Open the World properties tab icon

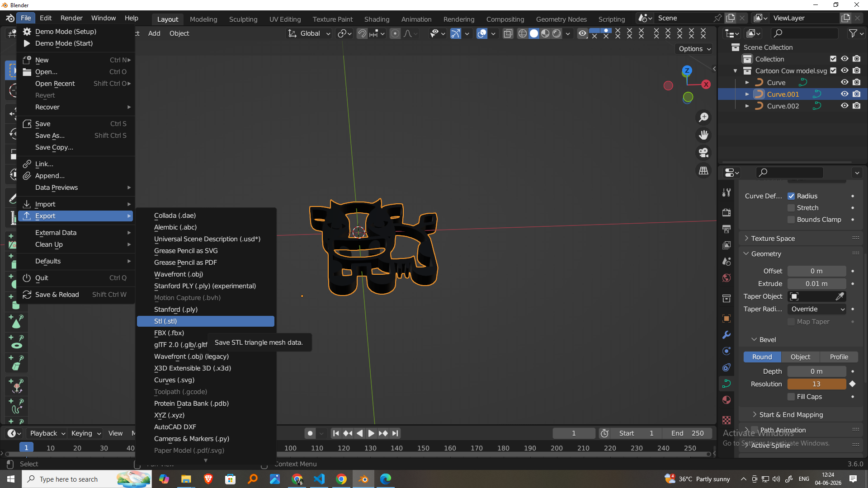point(726,277)
